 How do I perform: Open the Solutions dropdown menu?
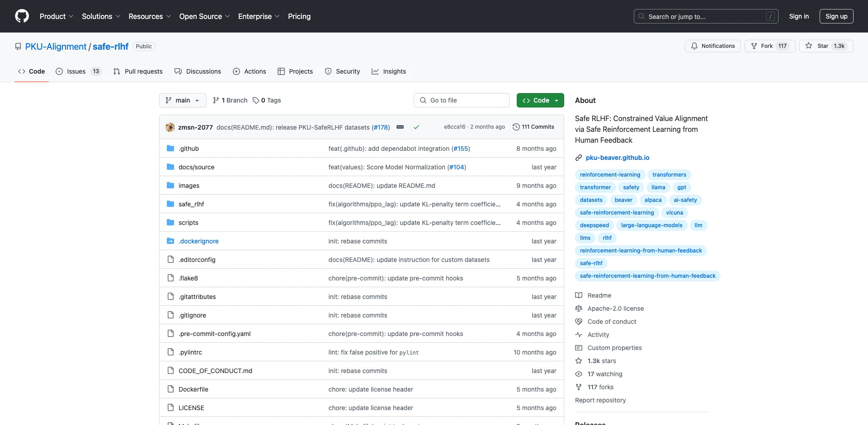[x=101, y=16]
